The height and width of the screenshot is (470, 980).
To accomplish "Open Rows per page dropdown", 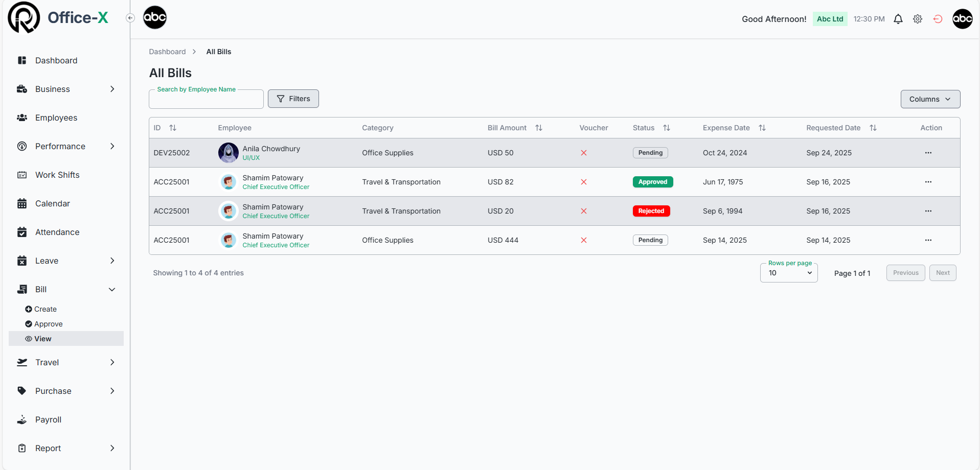I will 789,273.
